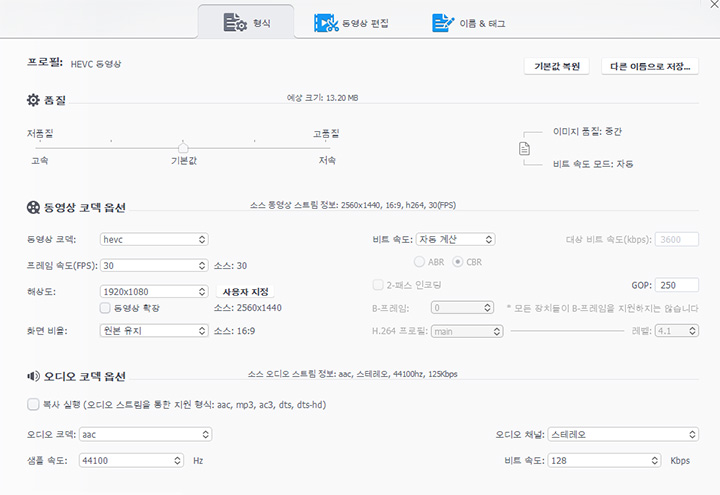Open the H.264 프로필 main dropdown
The width and height of the screenshot is (720, 495).
tap(467, 331)
